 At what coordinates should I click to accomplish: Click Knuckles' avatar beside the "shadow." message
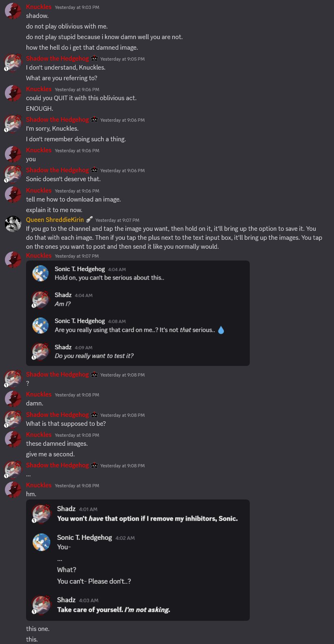coord(13,12)
